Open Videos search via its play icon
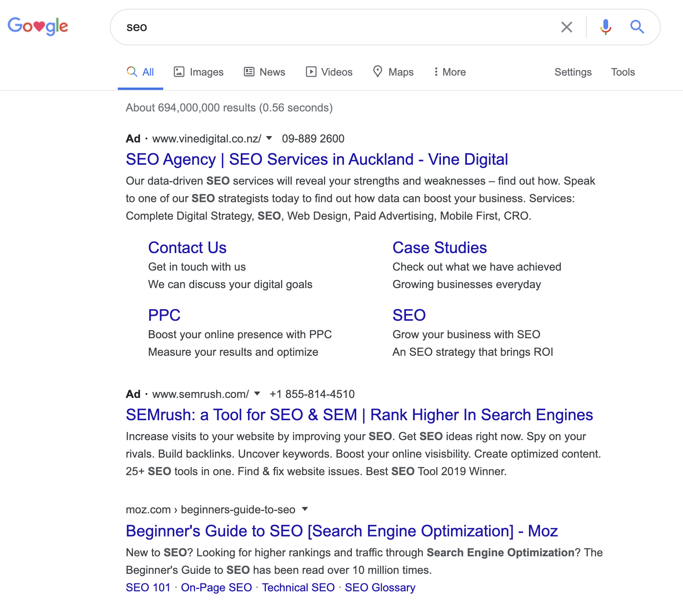Viewport: 683px width, 616px height. click(x=312, y=72)
